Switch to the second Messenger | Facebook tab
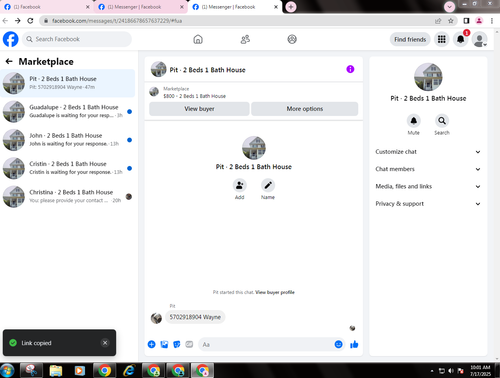Screen dimensions: 500x378 click(142, 7)
